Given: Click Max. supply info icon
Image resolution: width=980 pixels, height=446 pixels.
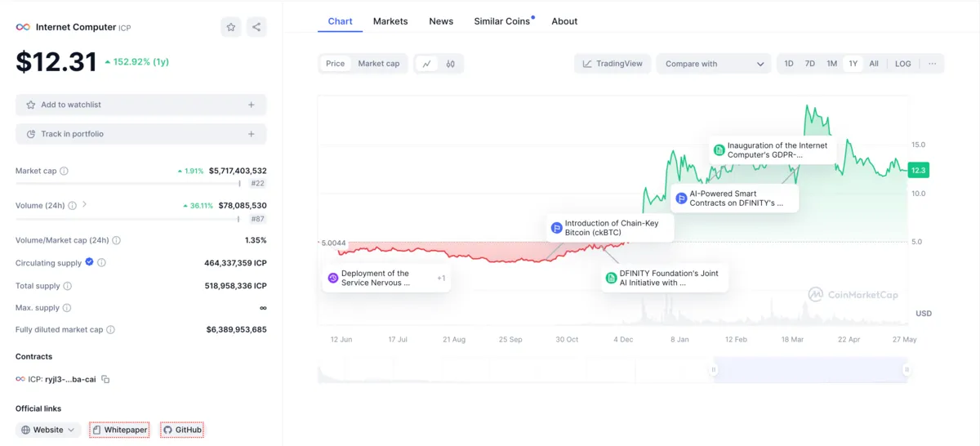Looking at the screenshot, I should pyautogui.click(x=67, y=308).
